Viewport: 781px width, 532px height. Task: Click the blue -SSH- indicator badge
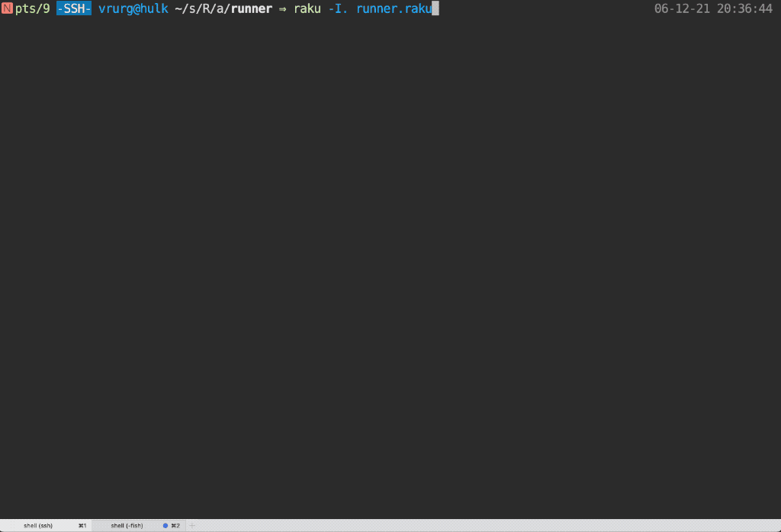74,8
